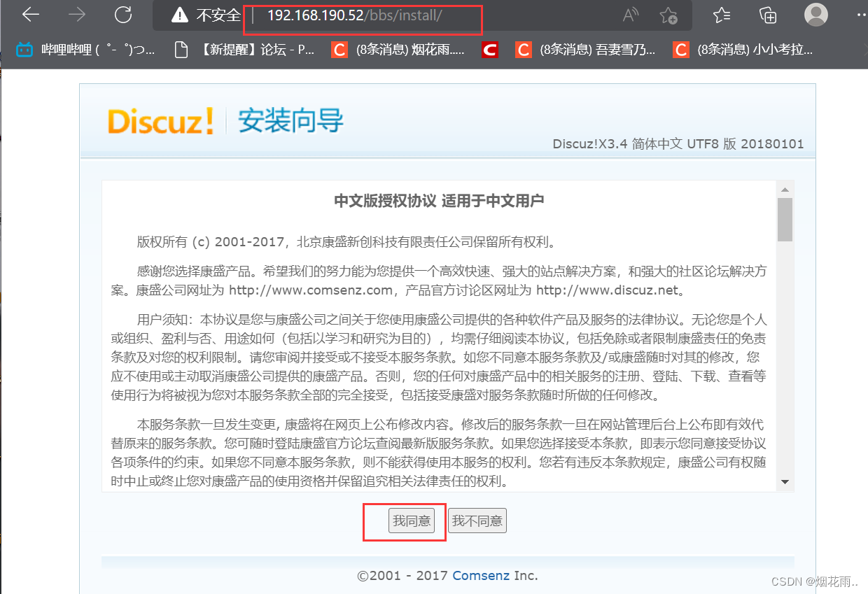Open the read aloud icon in address bar
This screenshot has width=868, height=594.
coord(631,15)
